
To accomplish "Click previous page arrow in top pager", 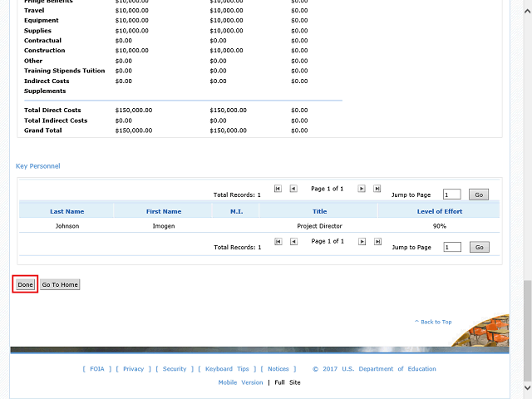I will [293, 189].
